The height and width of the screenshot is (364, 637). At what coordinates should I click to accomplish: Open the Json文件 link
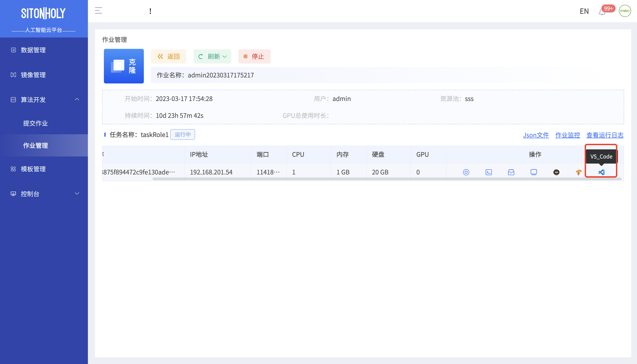(x=536, y=135)
